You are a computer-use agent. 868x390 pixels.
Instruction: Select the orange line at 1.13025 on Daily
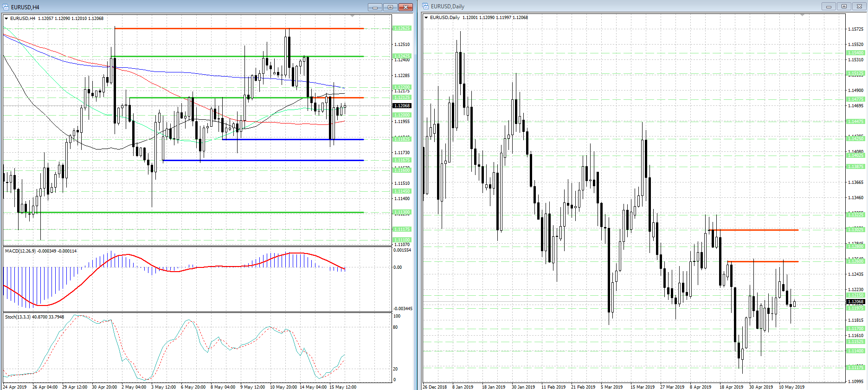[x=753, y=230]
